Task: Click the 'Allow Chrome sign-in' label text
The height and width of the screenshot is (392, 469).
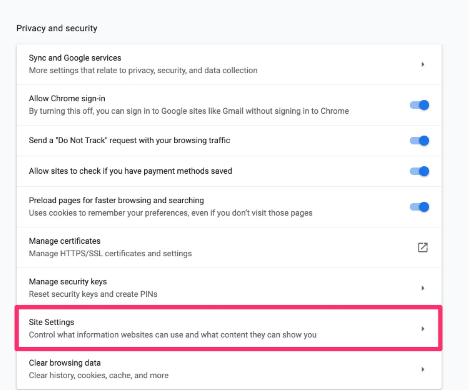Action: (67, 98)
